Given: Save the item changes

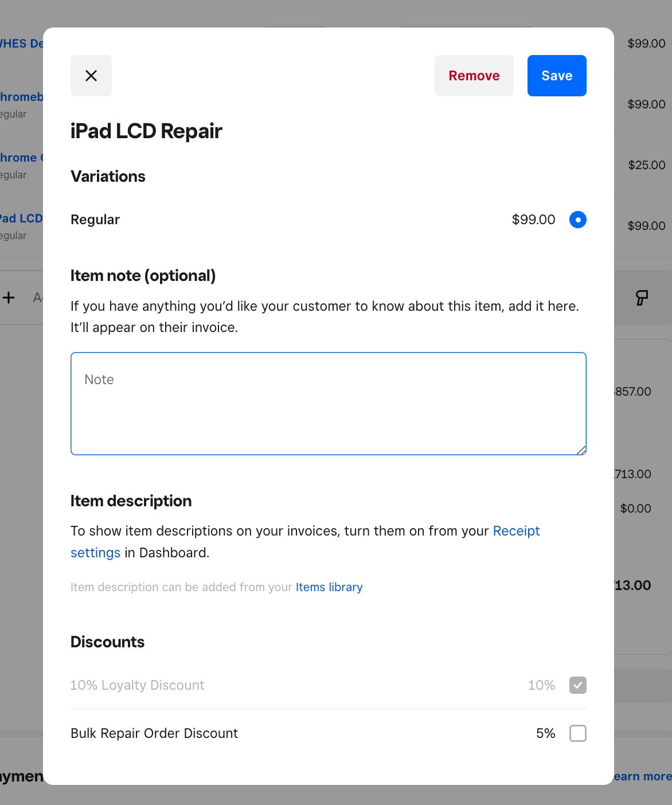Looking at the screenshot, I should (556, 76).
